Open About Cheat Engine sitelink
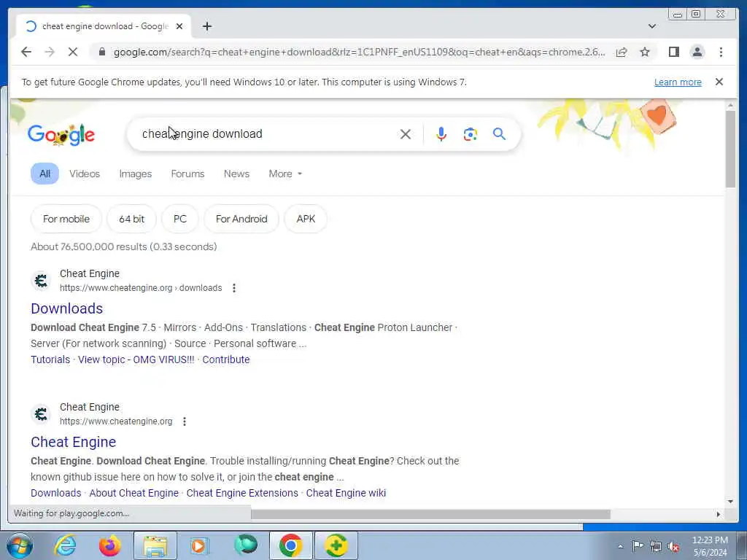The image size is (747, 560). (134, 493)
